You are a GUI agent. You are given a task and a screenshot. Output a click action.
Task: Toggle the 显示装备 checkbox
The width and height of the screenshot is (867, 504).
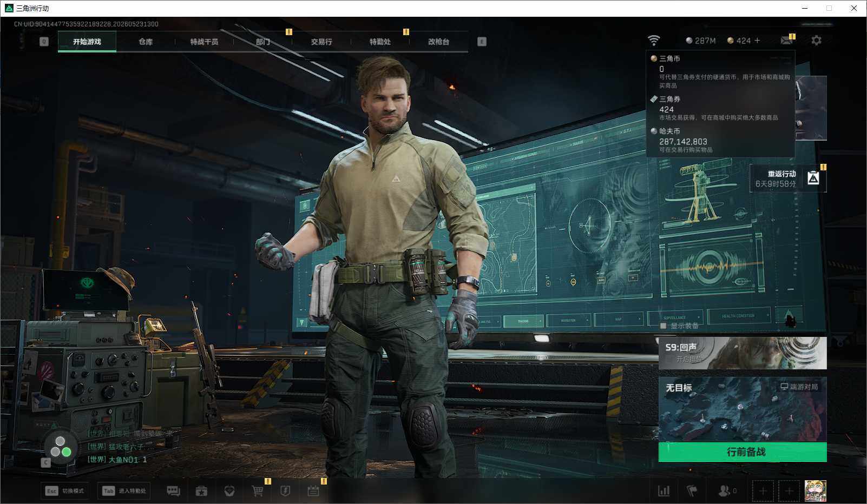point(663,326)
